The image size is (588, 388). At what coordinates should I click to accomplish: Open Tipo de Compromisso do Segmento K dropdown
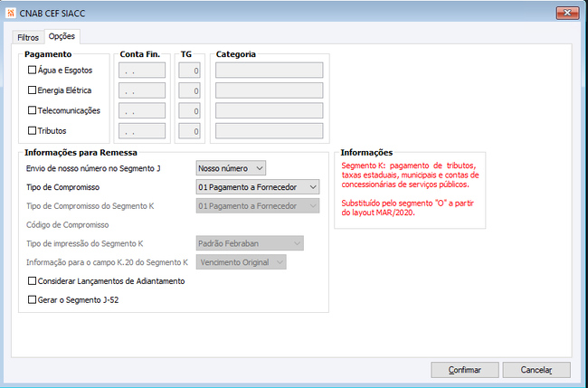[x=258, y=206]
